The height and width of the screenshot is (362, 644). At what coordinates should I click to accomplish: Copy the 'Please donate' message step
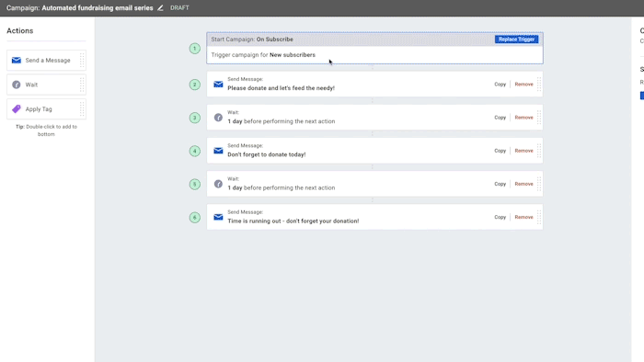[x=500, y=84]
